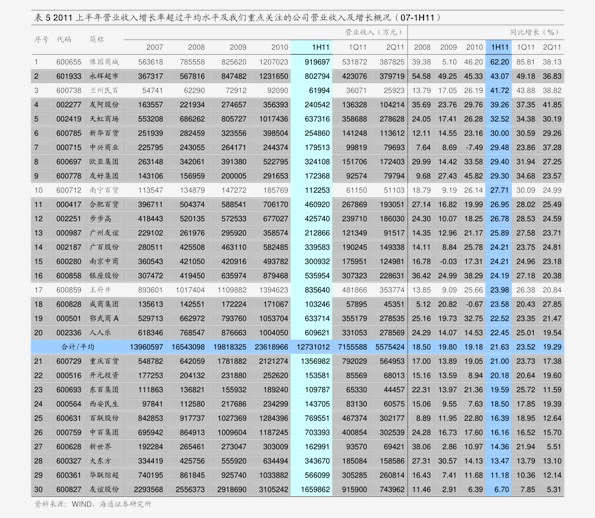This screenshot has width=595, height=518.
Task: Click stock code 600693
Action: (x=69, y=390)
